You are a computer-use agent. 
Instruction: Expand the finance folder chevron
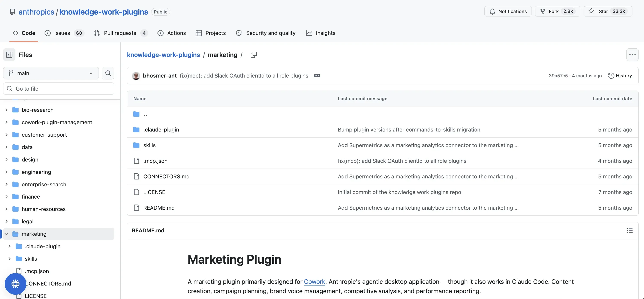(6, 196)
